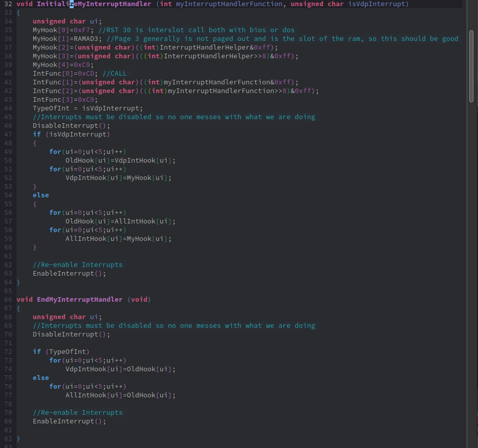
Task: Click the closing brace on line 64
Action: click(18, 282)
